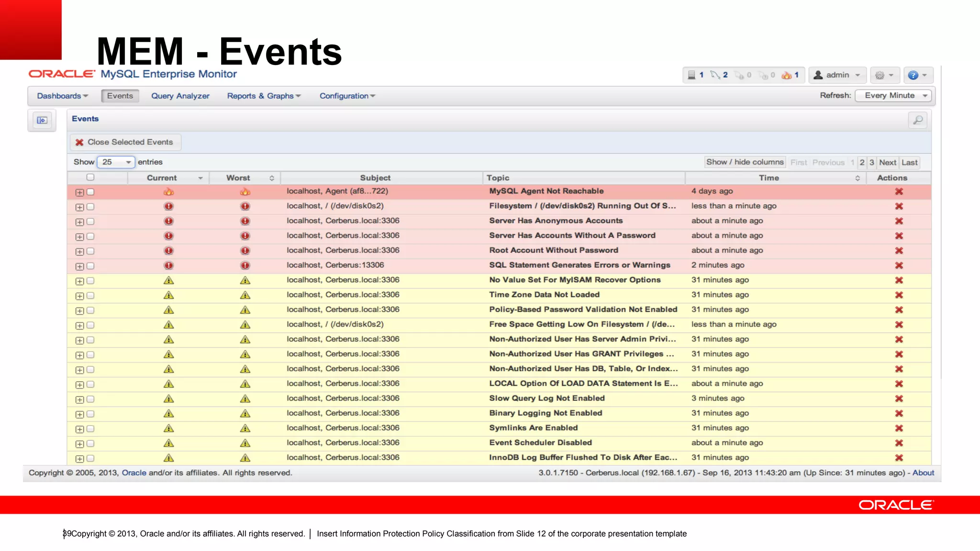Click Close Selected Events button
980x551 pixels.
point(126,142)
